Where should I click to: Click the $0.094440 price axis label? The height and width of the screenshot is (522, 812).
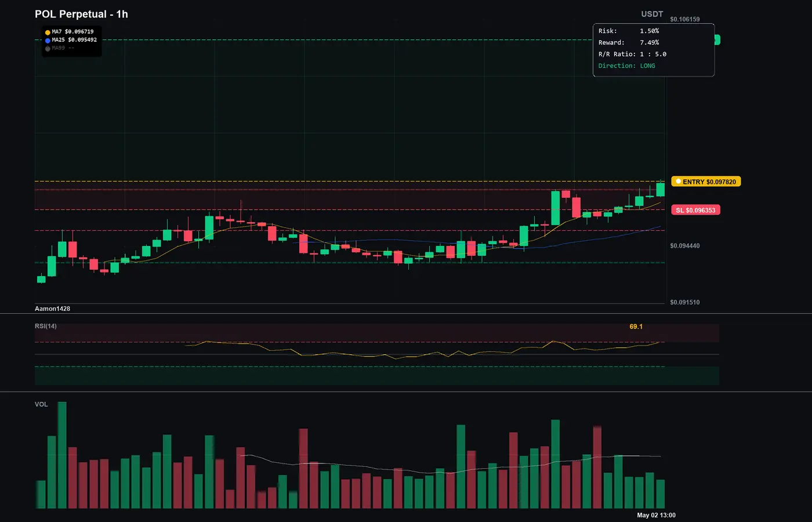click(685, 246)
